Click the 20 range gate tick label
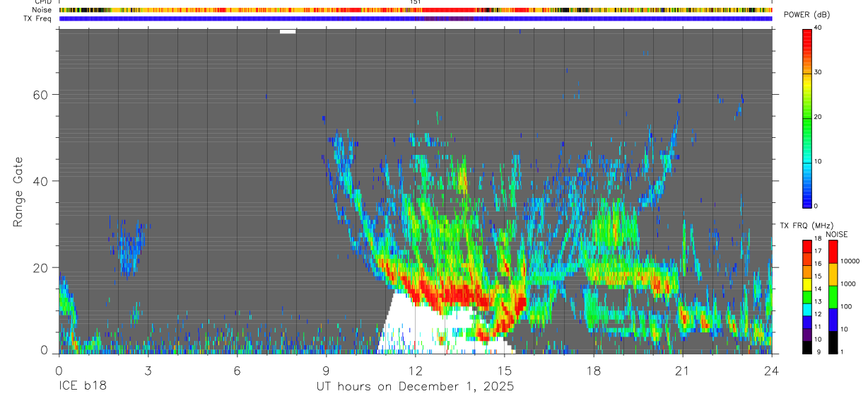 coord(42,268)
